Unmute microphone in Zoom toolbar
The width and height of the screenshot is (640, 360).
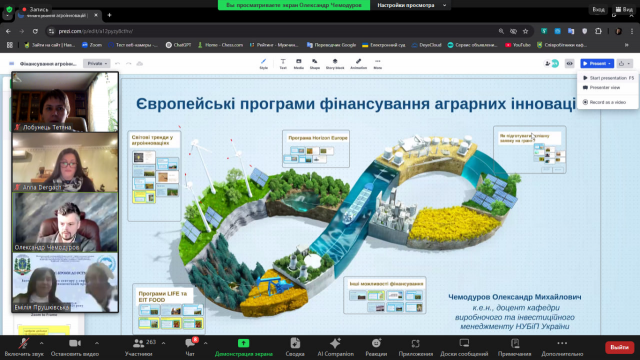pos(24,347)
